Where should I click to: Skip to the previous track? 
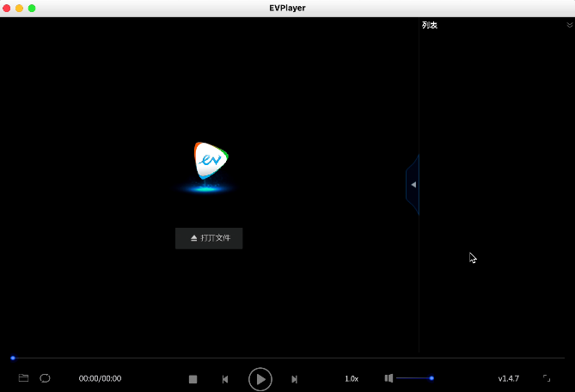225,379
